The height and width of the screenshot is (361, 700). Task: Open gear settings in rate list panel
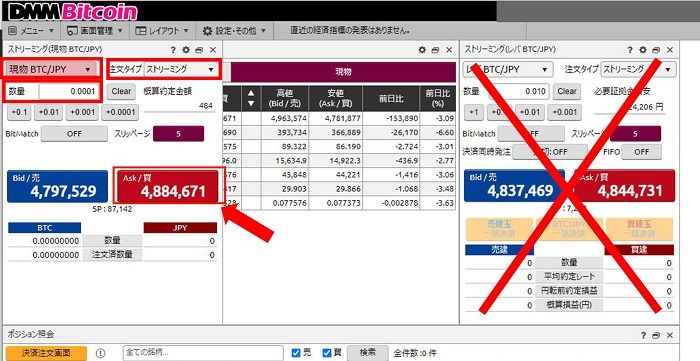coord(422,50)
